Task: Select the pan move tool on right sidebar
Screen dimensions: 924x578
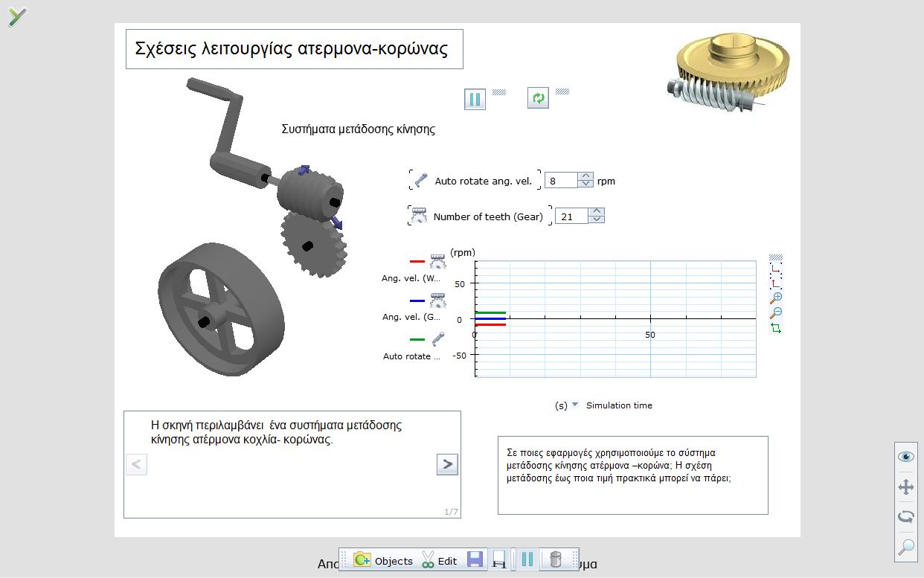Action: pyautogui.click(x=906, y=487)
